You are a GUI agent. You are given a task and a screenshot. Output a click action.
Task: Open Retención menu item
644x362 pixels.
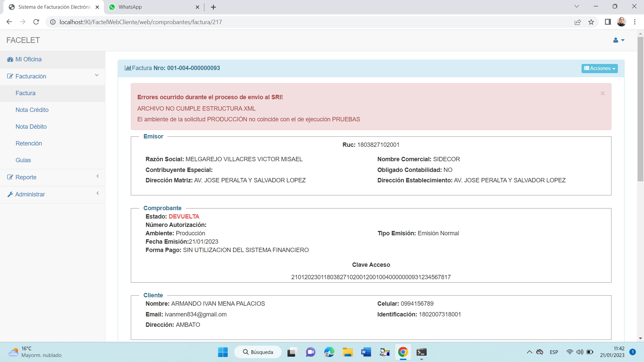click(x=29, y=143)
